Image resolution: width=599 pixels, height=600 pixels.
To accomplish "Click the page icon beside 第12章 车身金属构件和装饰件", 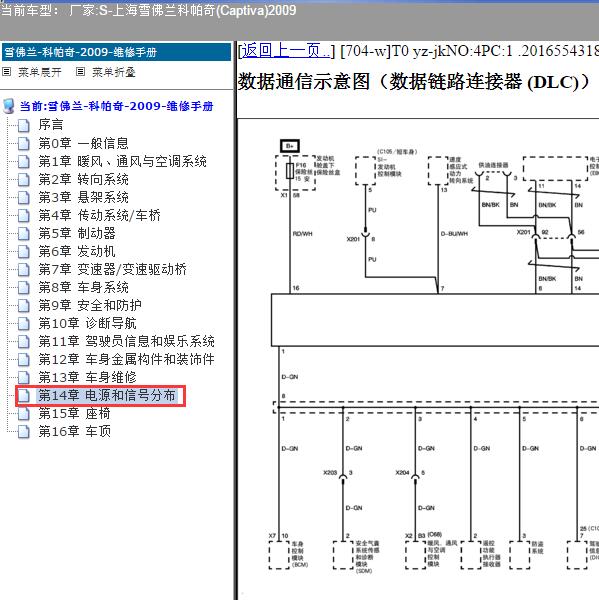I will 24,359.
